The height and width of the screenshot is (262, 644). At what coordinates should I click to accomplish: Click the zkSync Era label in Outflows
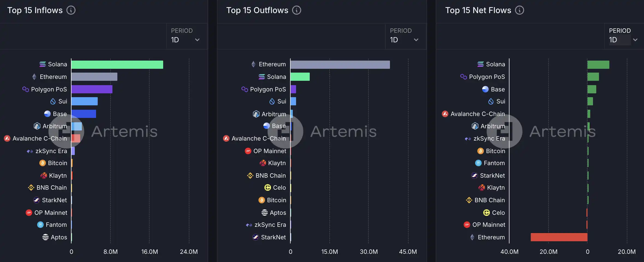(270, 225)
